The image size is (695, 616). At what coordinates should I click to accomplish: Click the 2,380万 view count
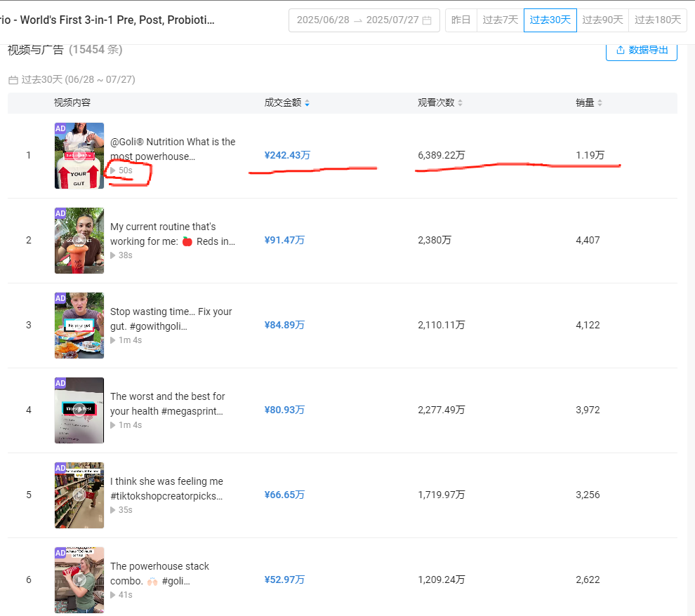click(x=435, y=241)
